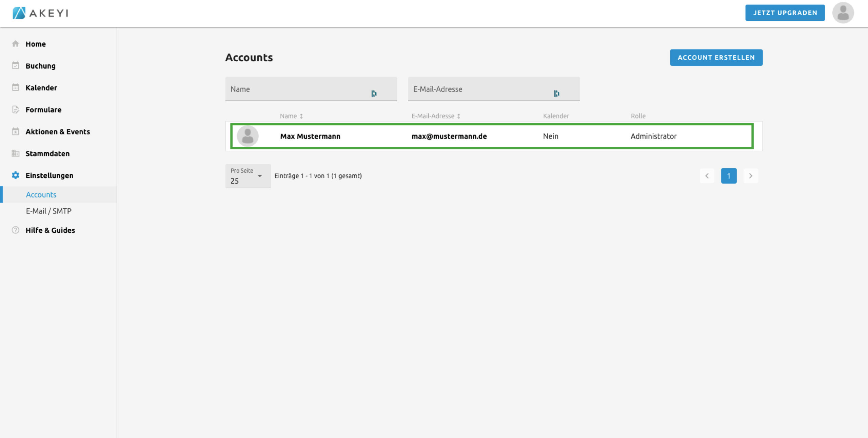Open the user profile avatar menu

pos(843,13)
